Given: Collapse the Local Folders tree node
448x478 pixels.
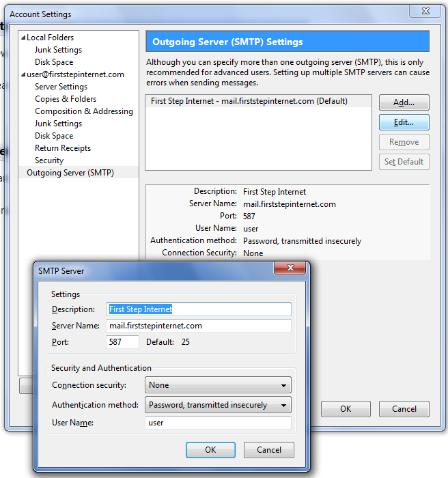Looking at the screenshot, I should point(23,38).
